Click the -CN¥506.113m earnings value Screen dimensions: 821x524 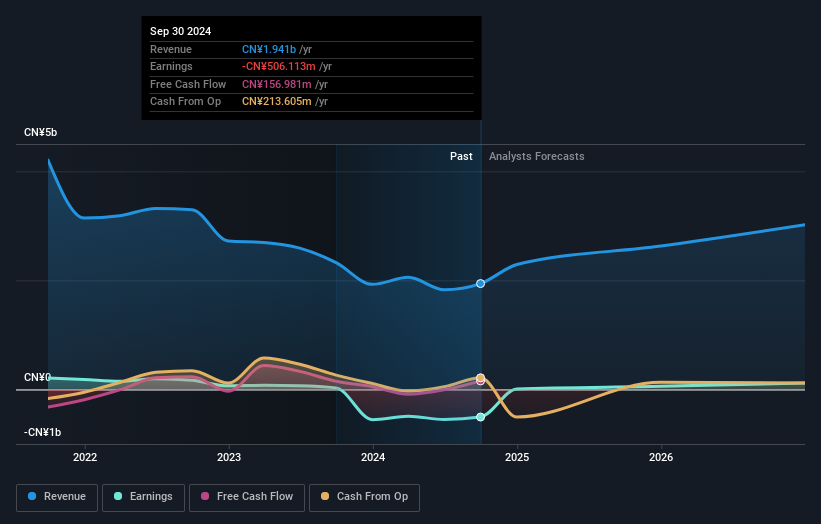(279, 66)
